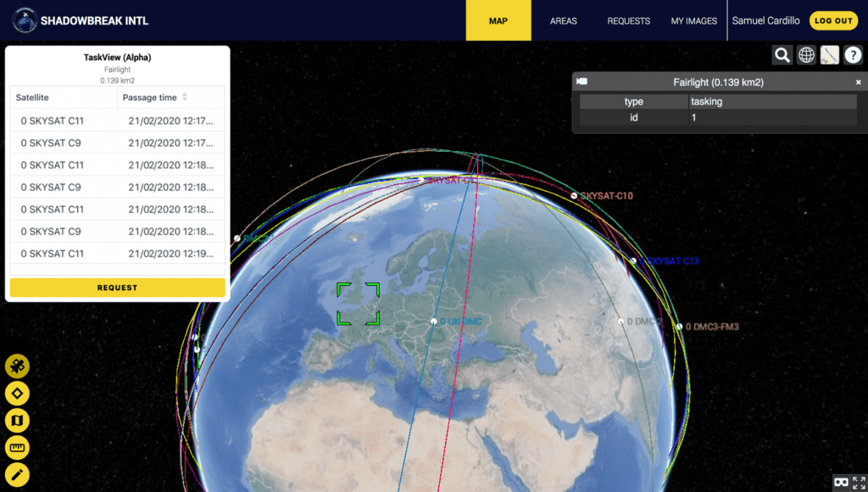
Task: Sort by Passage time column arrows
Action: [185, 98]
